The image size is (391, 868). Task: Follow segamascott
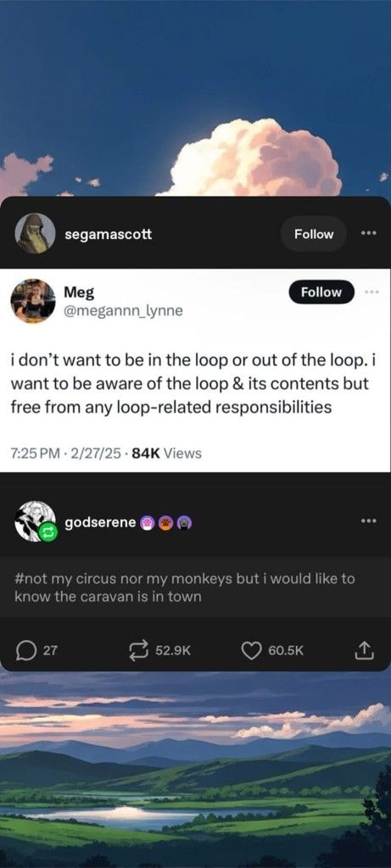314,234
